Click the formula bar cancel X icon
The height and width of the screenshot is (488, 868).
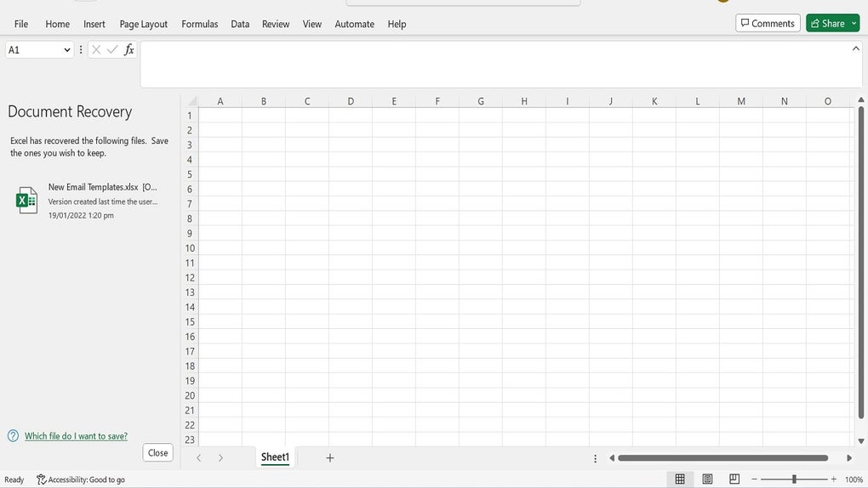point(96,50)
